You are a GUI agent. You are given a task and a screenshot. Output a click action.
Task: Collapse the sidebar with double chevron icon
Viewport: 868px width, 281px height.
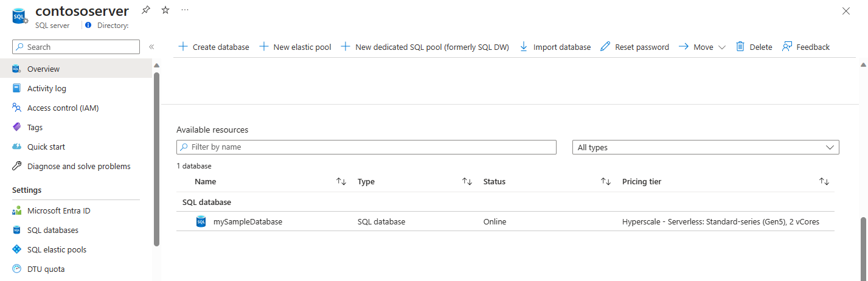click(x=151, y=47)
